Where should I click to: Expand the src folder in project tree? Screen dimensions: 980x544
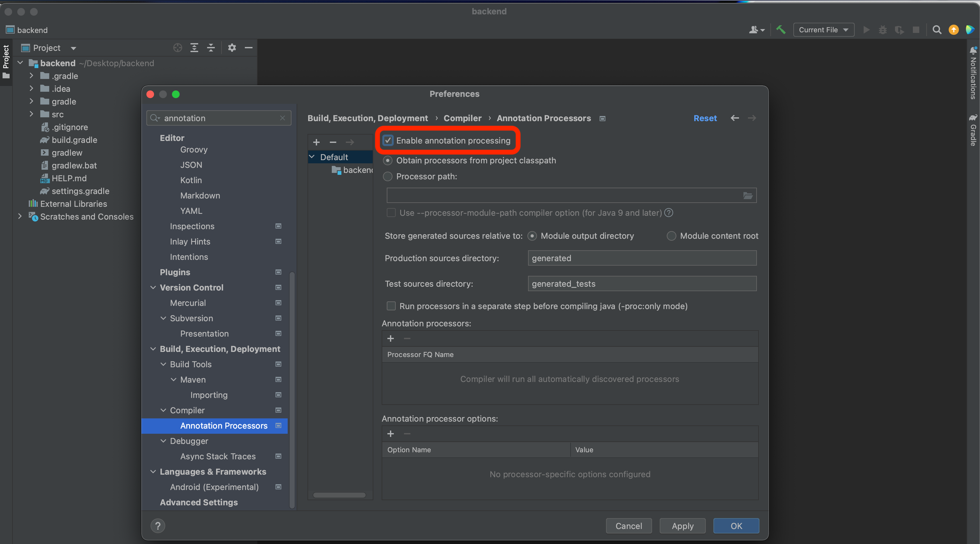32,114
